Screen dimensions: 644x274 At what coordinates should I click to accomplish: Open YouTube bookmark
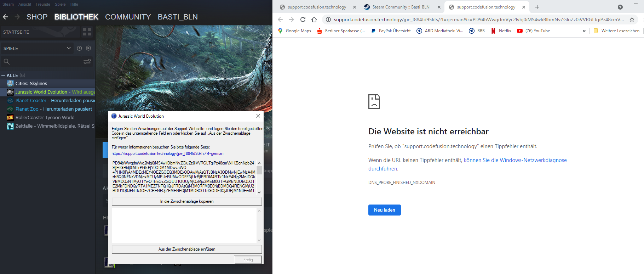[534, 31]
